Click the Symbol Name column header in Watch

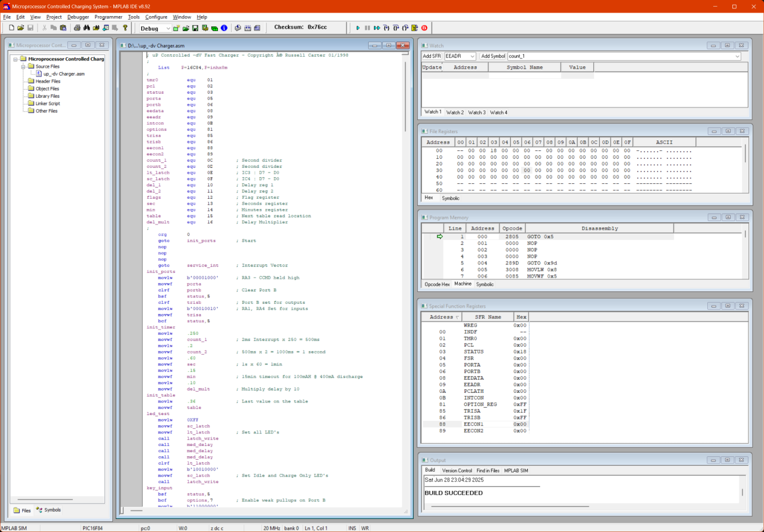525,67
